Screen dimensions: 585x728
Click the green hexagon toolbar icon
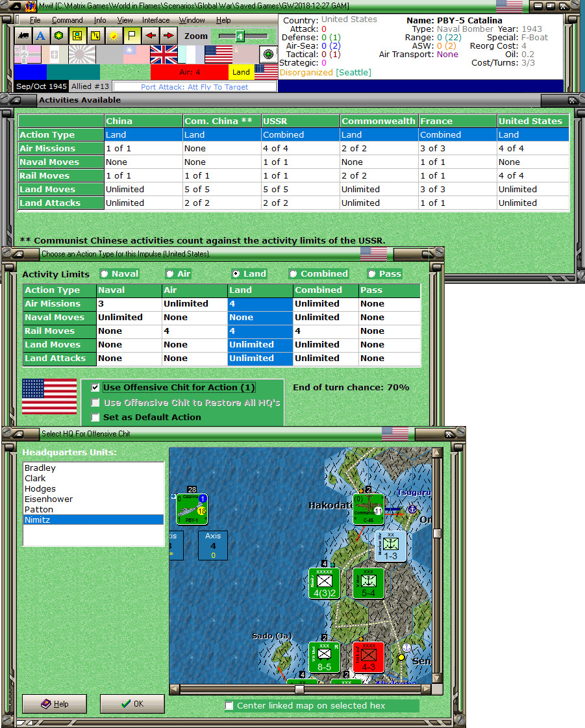pyautogui.click(x=59, y=36)
